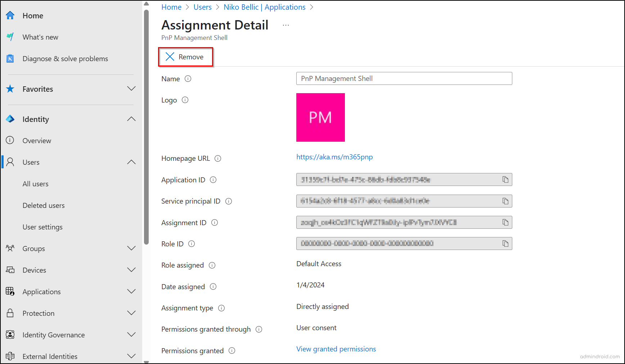Image resolution: width=625 pixels, height=364 pixels.
Task: Click the Identity Governance icon
Action: click(10, 335)
